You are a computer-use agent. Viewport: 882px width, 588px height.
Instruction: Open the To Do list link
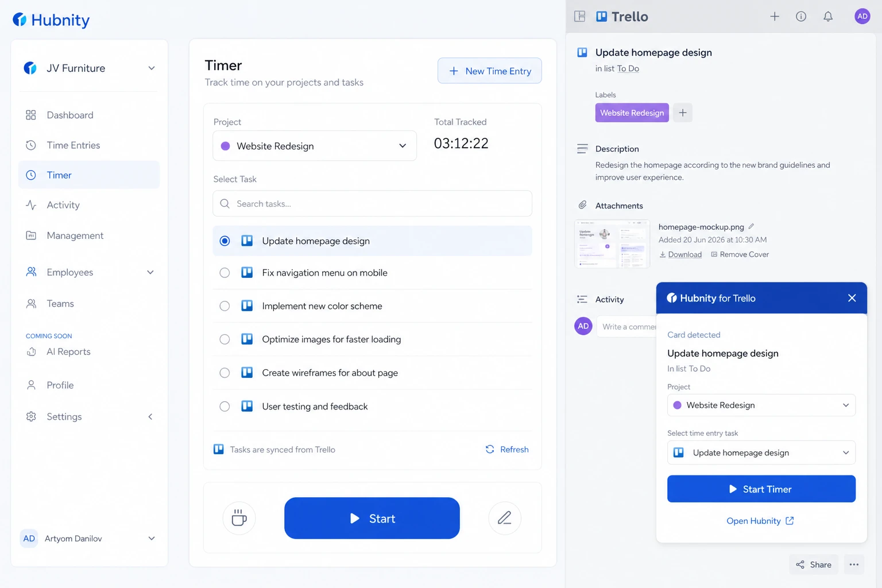pyautogui.click(x=628, y=68)
